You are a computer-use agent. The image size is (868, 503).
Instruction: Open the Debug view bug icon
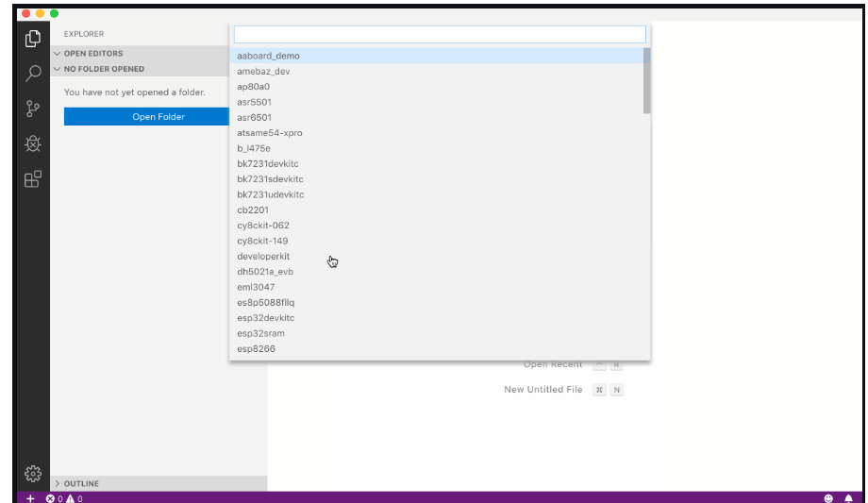click(x=33, y=144)
